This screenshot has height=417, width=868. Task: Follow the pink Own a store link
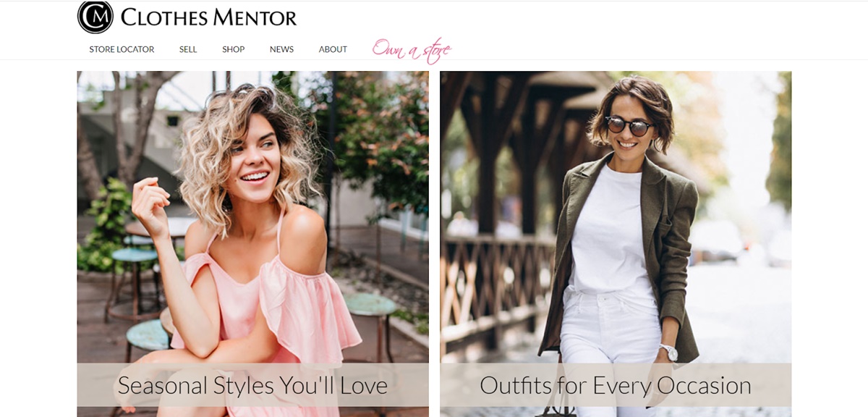point(412,50)
